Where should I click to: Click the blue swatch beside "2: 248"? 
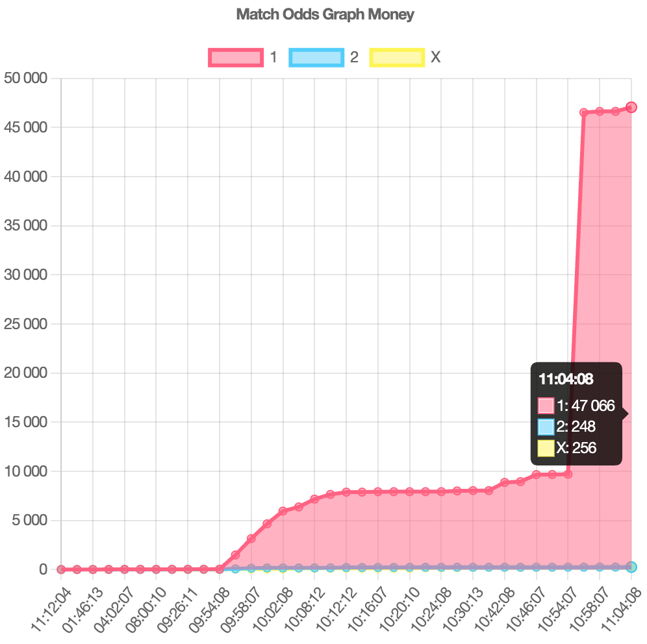tap(546, 427)
